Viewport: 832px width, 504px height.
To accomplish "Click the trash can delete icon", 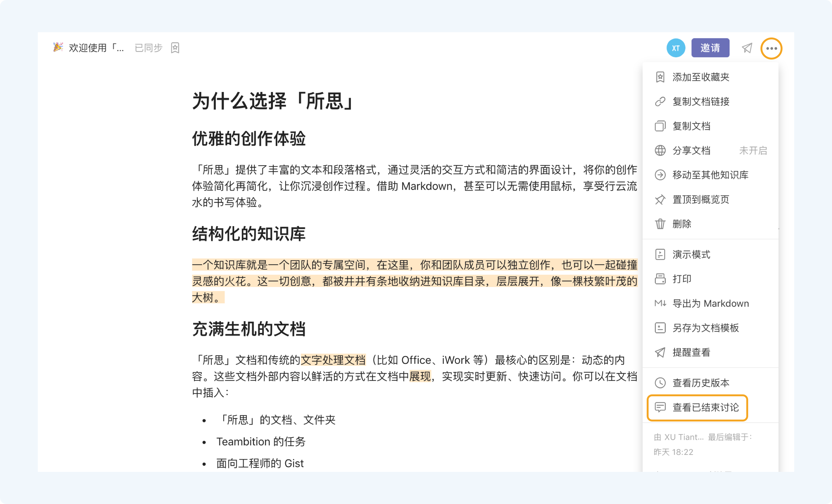I will click(660, 224).
